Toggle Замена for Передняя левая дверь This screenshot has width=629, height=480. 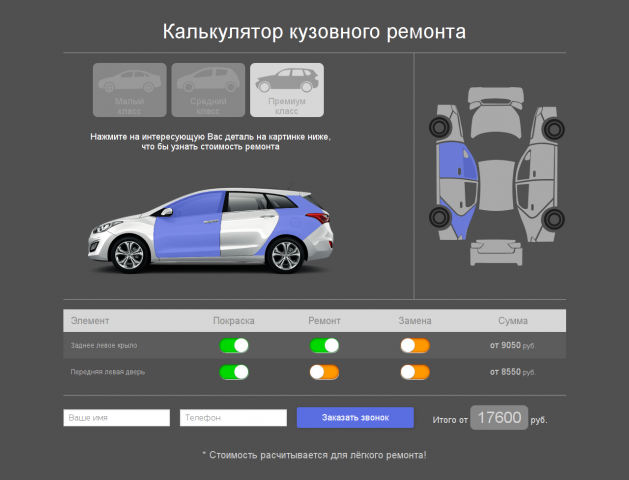[415, 372]
